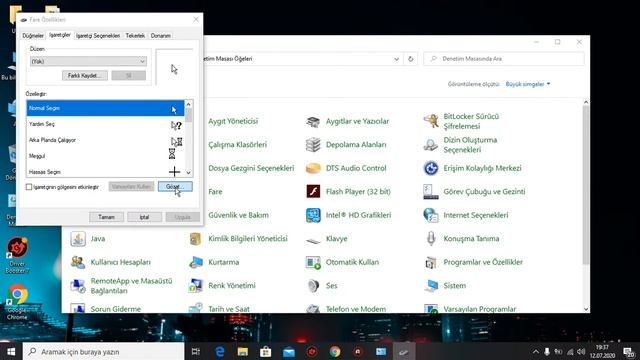The width and height of the screenshot is (640, 360).
Task: Switch to the Düğmeler tab
Action: 33,36
